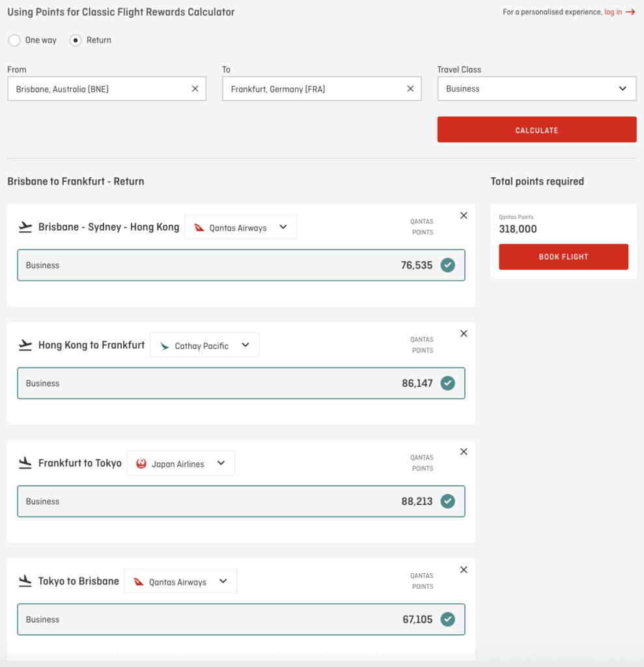The width and height of the screenshot is (644, 667).
Task: Toggle the 88,213 Business fare checkmark
Action: 447,501
